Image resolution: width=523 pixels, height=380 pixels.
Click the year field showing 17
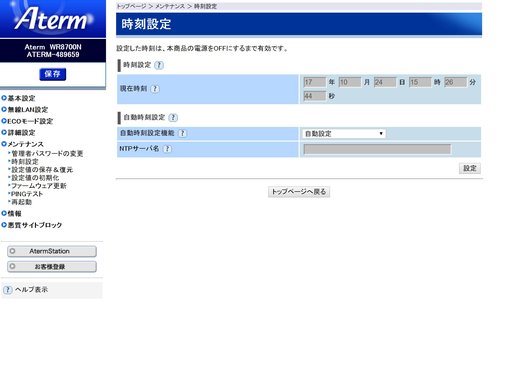coord(315,82)
